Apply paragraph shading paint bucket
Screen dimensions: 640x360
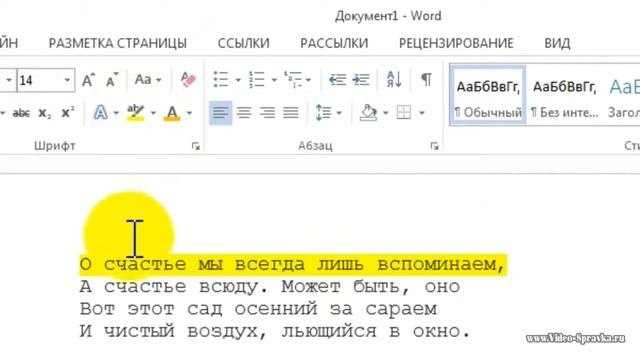pos(368,113)
